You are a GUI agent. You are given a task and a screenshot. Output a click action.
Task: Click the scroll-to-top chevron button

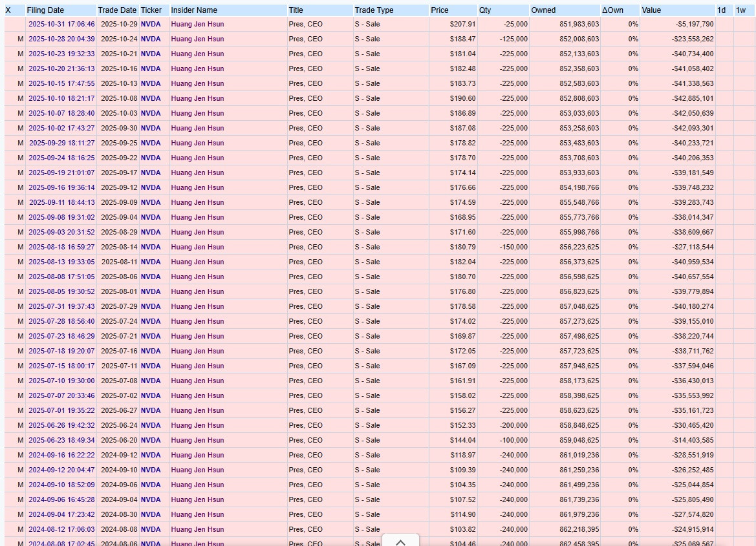point(400,541)
